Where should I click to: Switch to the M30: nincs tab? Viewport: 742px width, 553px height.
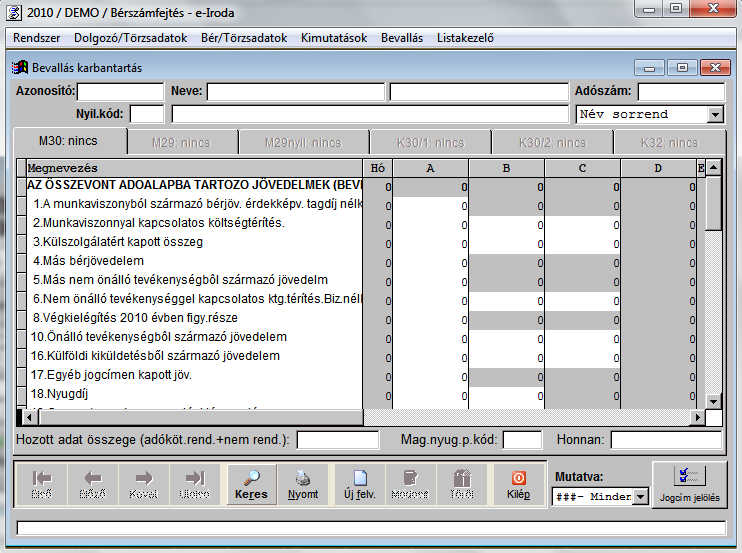[69, 142]
